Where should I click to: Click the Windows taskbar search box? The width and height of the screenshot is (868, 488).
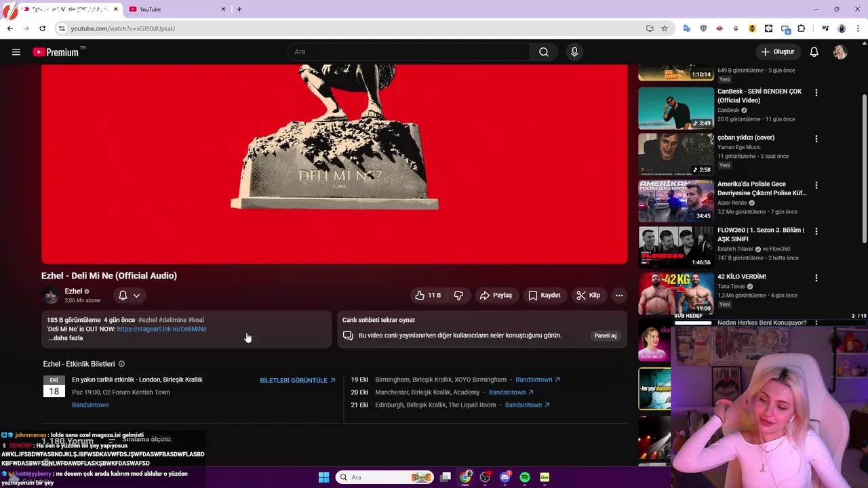coord(384,477)
